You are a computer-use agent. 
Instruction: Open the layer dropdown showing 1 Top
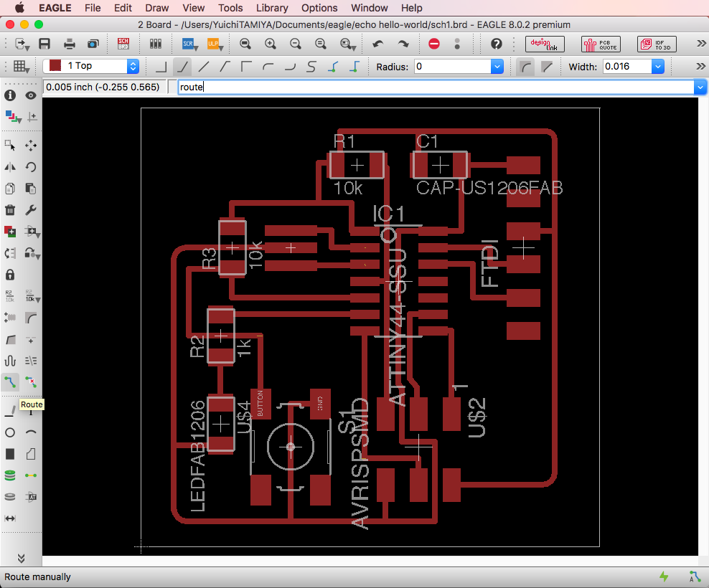click(x=91, y=66)
